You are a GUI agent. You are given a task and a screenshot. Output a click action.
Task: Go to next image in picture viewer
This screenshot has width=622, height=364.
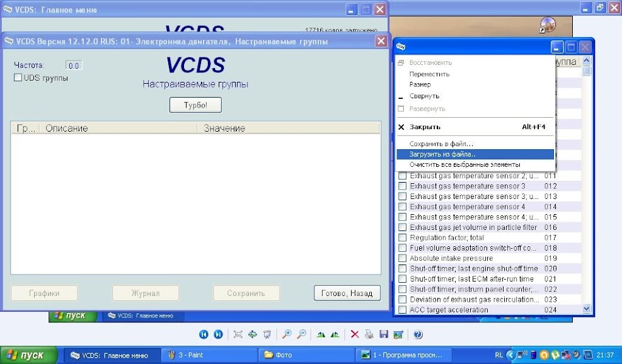click(218, 334)
